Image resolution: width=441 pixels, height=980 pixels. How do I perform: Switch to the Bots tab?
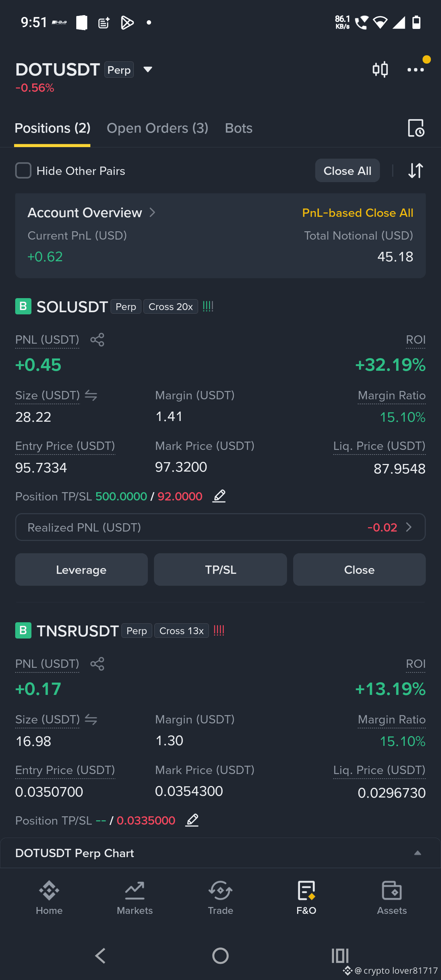[239, 128]
